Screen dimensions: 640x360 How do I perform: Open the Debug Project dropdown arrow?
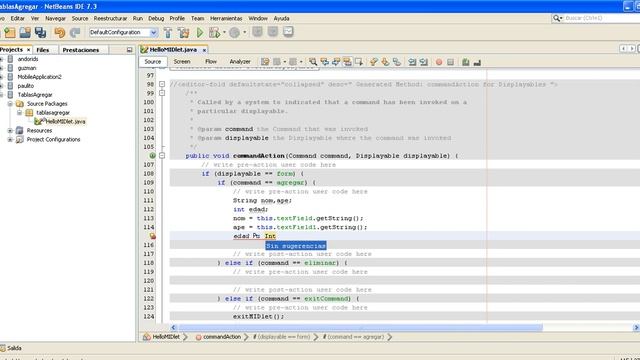(224, 32)
